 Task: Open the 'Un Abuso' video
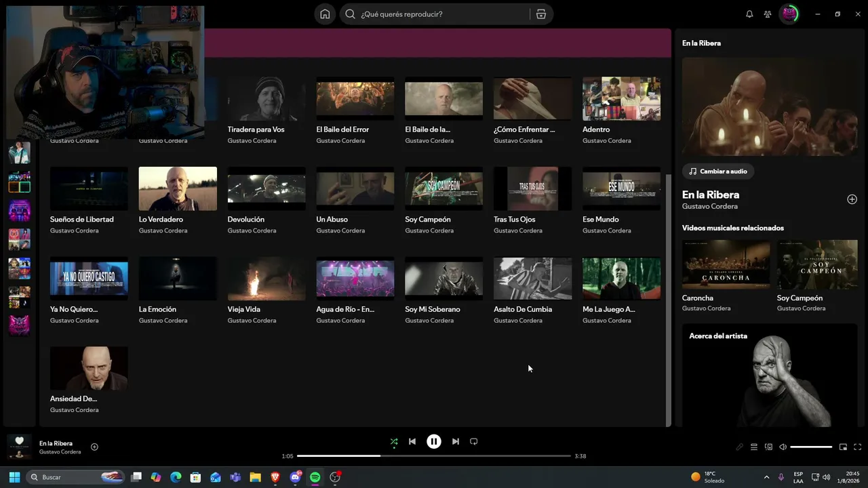tap(355, 200)
